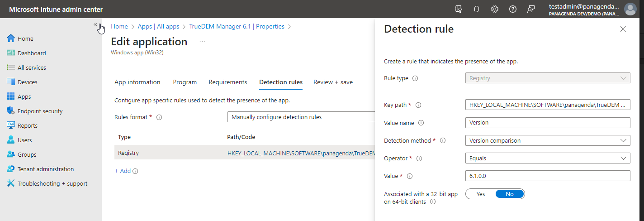Open Apps | All apps breadcrumb link

(x=158, y=27)
